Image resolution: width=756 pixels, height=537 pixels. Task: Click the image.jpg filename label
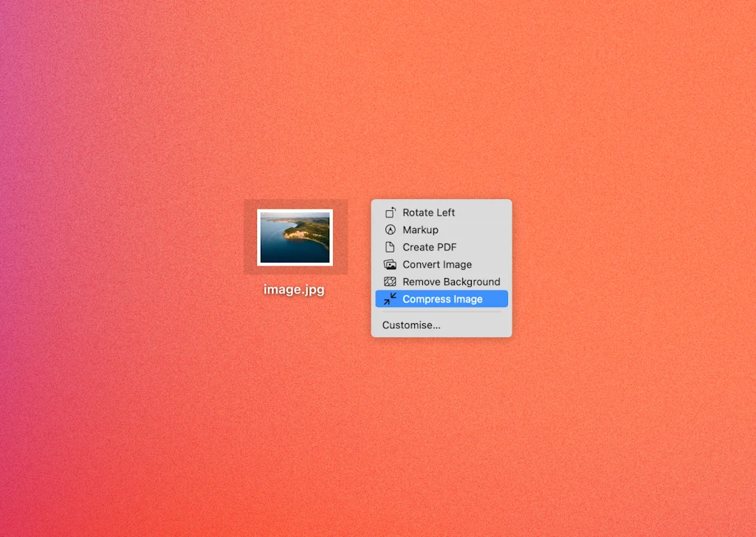click(293, 289)
